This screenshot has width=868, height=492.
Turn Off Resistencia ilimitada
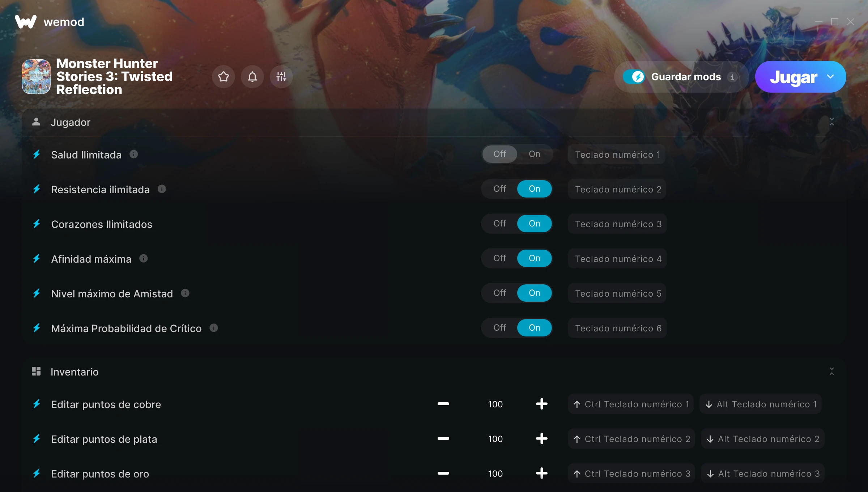click(x=499, y=189)
